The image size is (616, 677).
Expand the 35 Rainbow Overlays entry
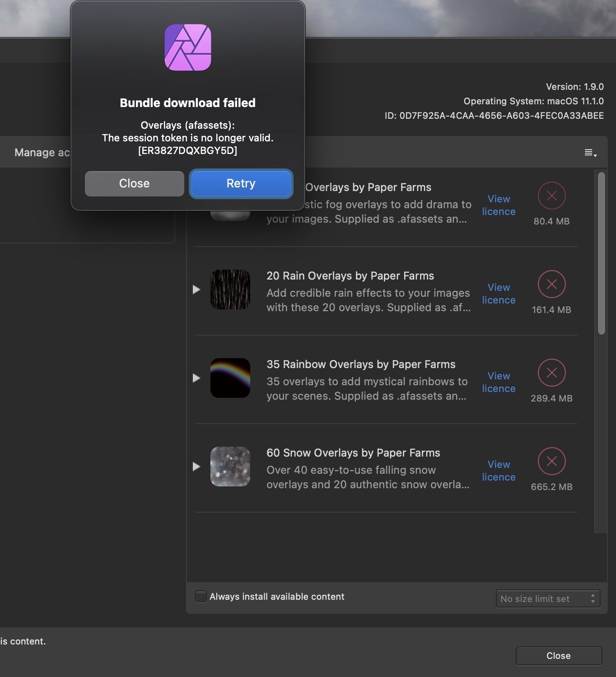pyautogui.click(x=196, y=378)
